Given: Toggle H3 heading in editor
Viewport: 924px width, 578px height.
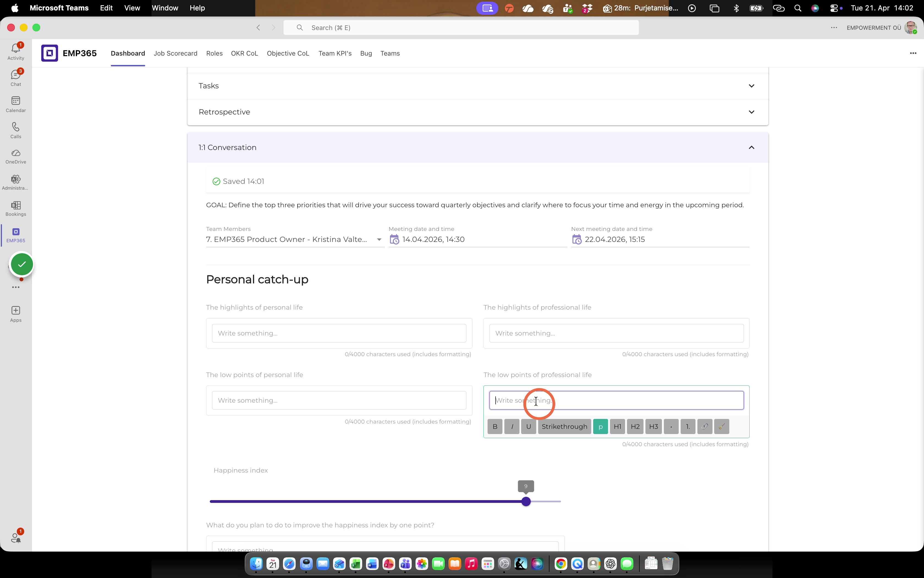Looking at the screenshot, I should 654,426.
